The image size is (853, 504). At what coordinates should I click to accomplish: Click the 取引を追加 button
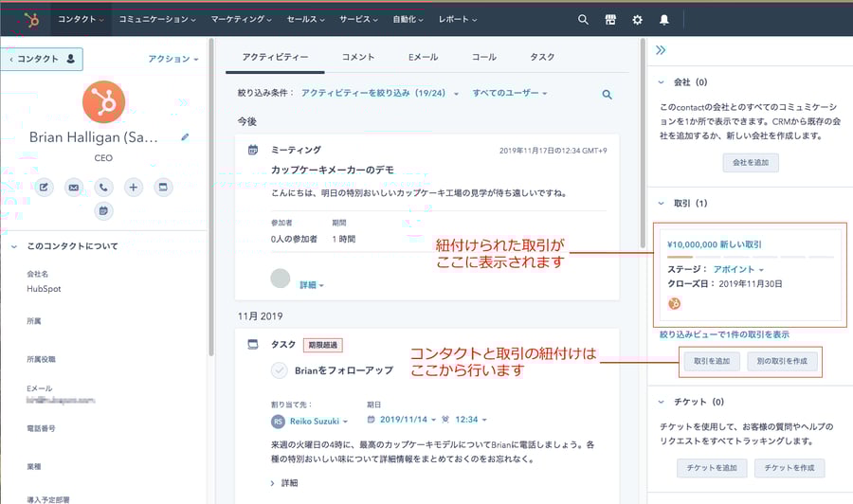pyautogui.click(x=712, y=361)
